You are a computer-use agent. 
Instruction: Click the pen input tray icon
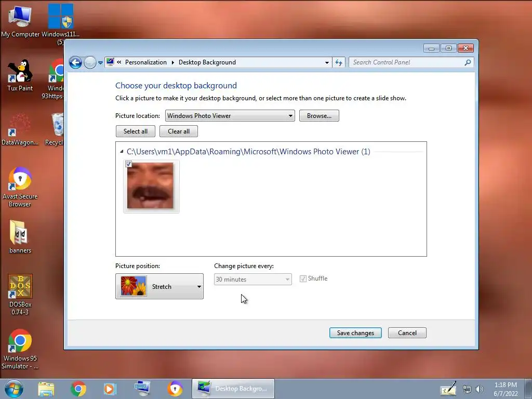click(x=448, y=389)
